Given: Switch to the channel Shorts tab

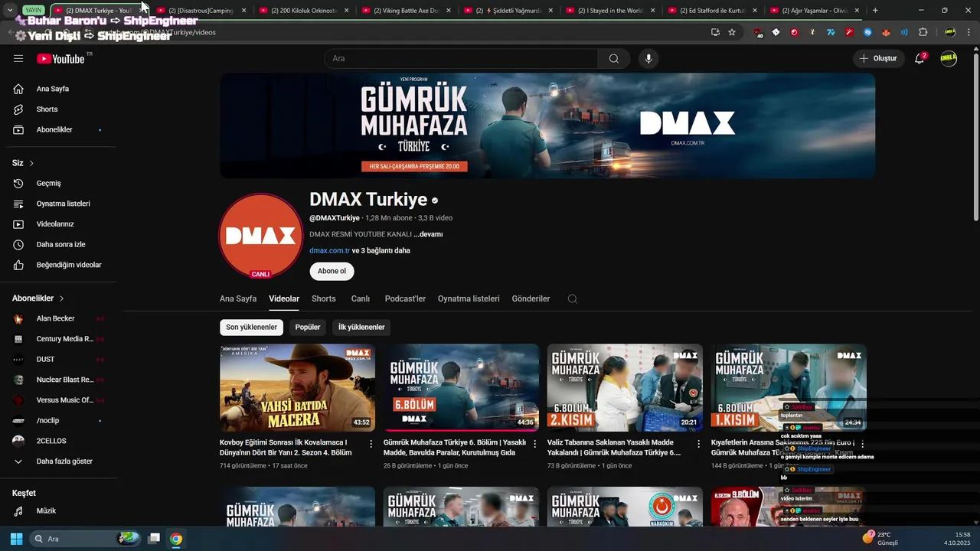Looking at the screenshot, I should click(324, 299).
